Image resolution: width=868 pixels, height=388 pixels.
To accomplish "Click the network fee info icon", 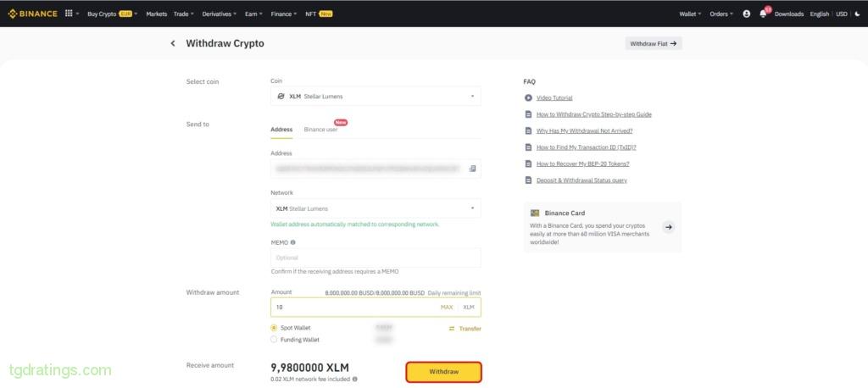I will coord(355,380).
